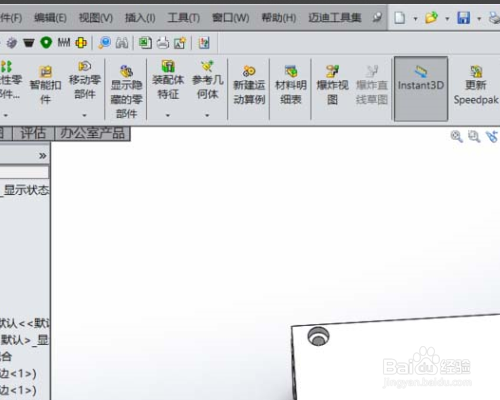500x400 pixels.
Task: Click the Previous View icon in viewport
Action: pyautogui.click(x=492, y=137)
